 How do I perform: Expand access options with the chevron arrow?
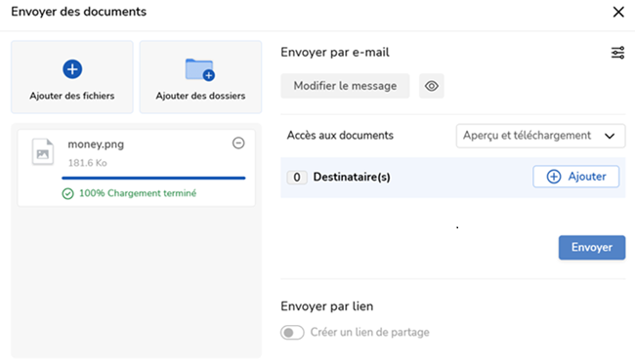[610, 136]
